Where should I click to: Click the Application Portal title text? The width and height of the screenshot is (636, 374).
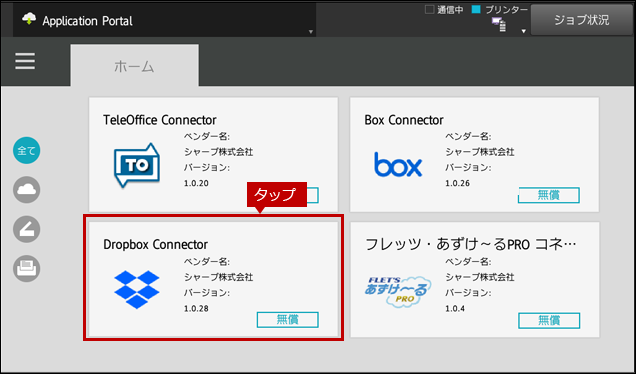tap(88, 21)
